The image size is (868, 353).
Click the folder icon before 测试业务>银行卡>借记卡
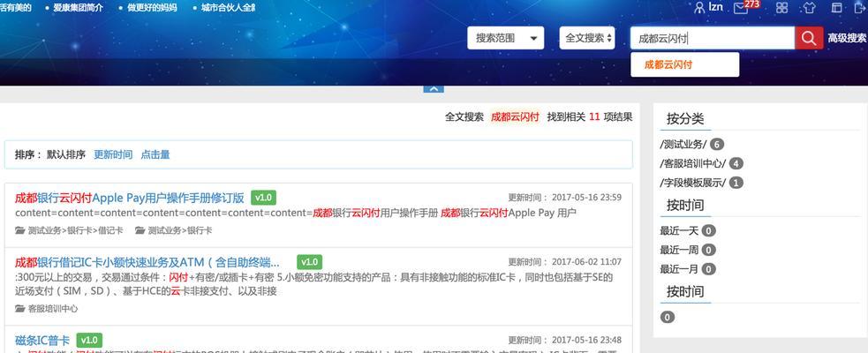point(20,230)
